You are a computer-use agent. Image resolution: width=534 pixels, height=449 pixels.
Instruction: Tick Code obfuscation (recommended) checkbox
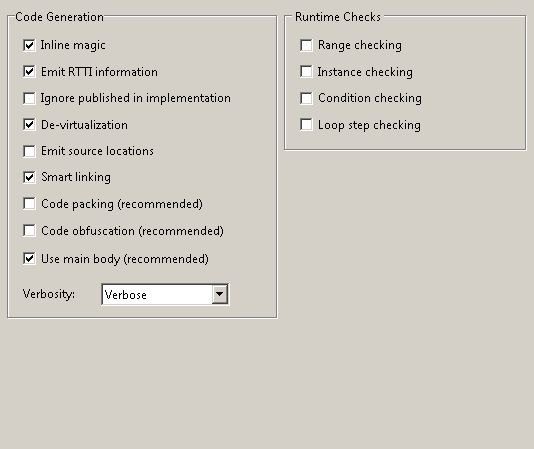click(x=29, y=231)
